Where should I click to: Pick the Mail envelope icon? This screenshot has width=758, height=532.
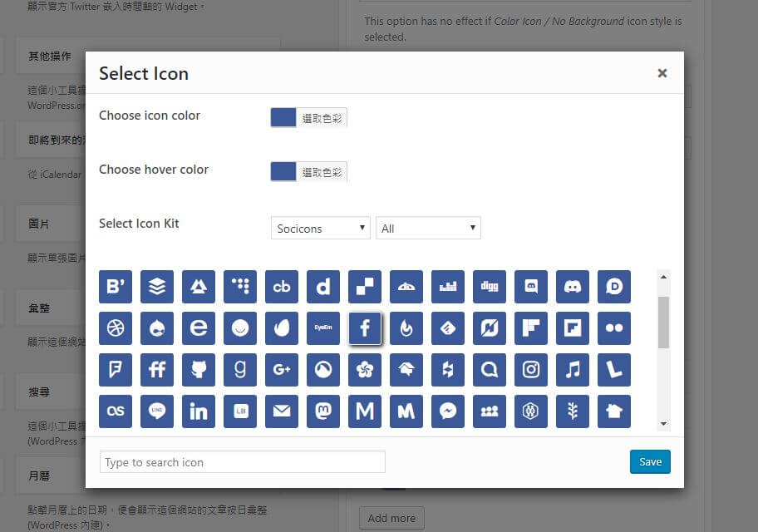click(282, 411)
